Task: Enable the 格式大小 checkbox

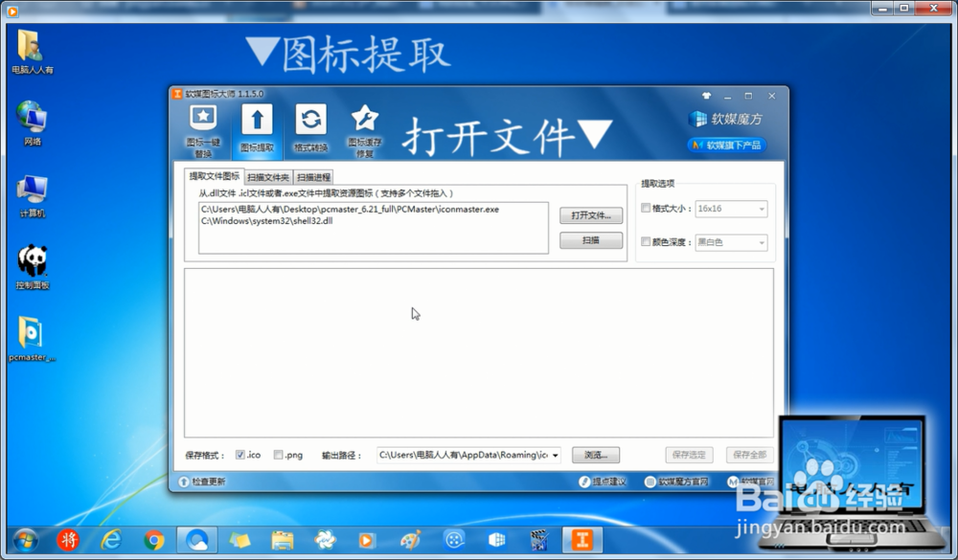Action: [x=646, y=209]
